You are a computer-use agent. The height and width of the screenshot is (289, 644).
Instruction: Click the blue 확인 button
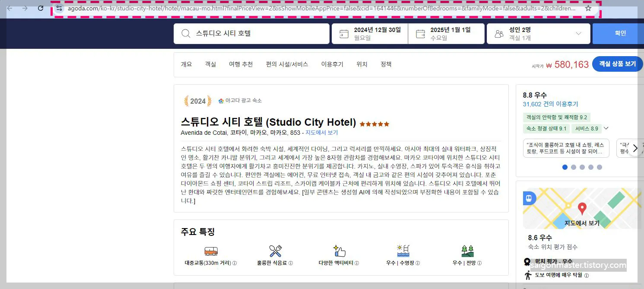point(620,33)
